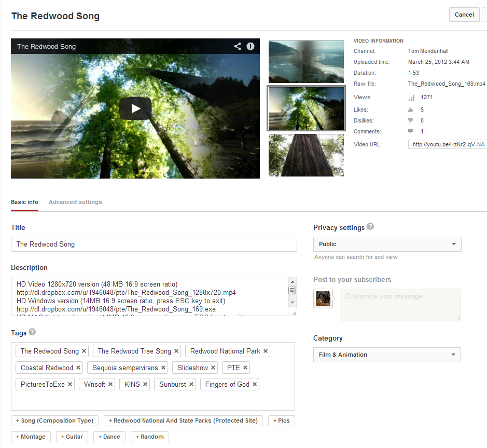Screen dimensions: 487x448
Task: Remove the 'Slideshow' tag
Action: (x=213, y=368)
